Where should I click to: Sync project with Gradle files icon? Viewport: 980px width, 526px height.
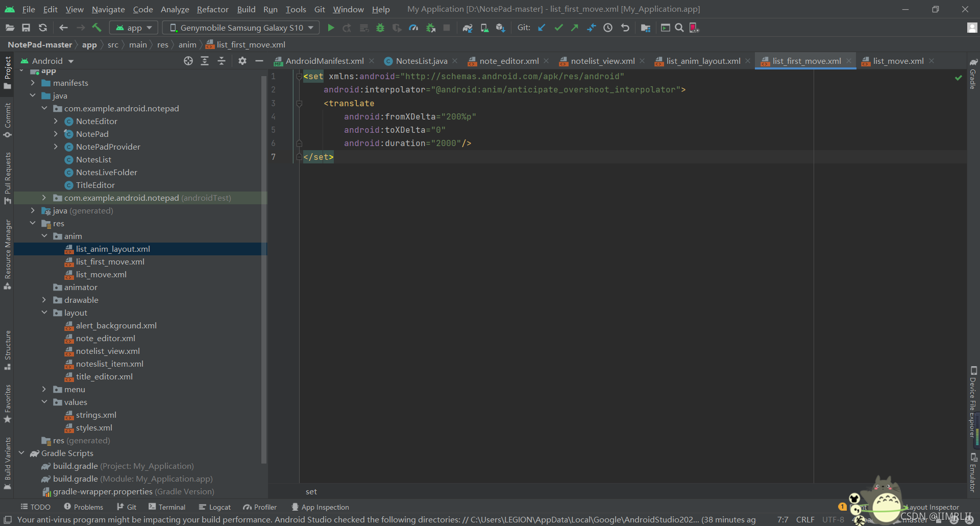coord(468,28)
